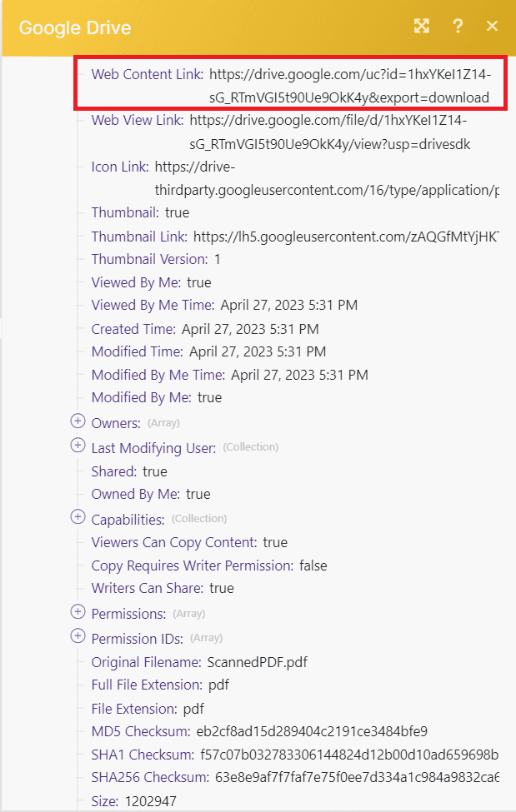Screen dimensions: 516x812
Task: Close the Google Drive panel
Action: point(492,27)
